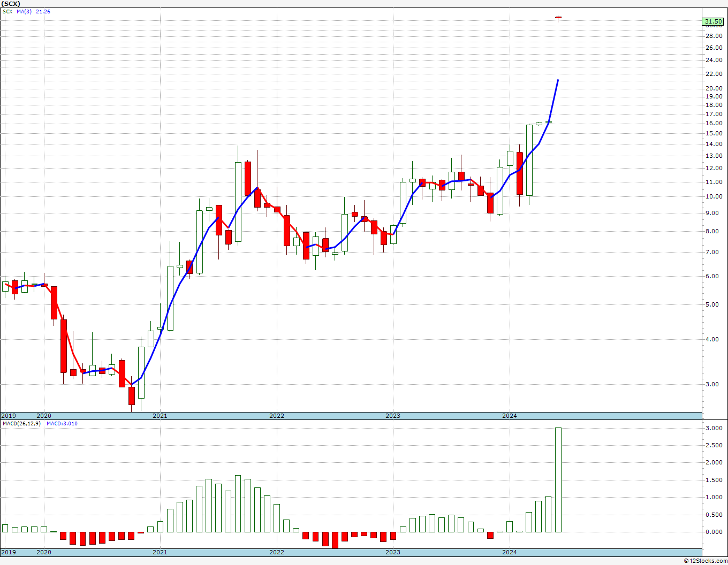
Task: Click the 19.00 price axis label
Action: click(x=714, y=97)
